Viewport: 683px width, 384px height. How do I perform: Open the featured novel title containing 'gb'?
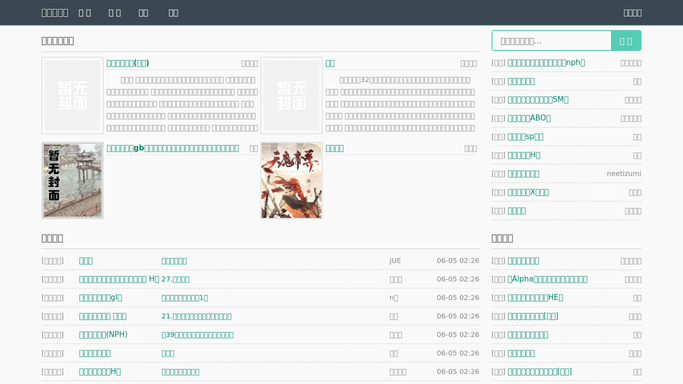(173, 148)
